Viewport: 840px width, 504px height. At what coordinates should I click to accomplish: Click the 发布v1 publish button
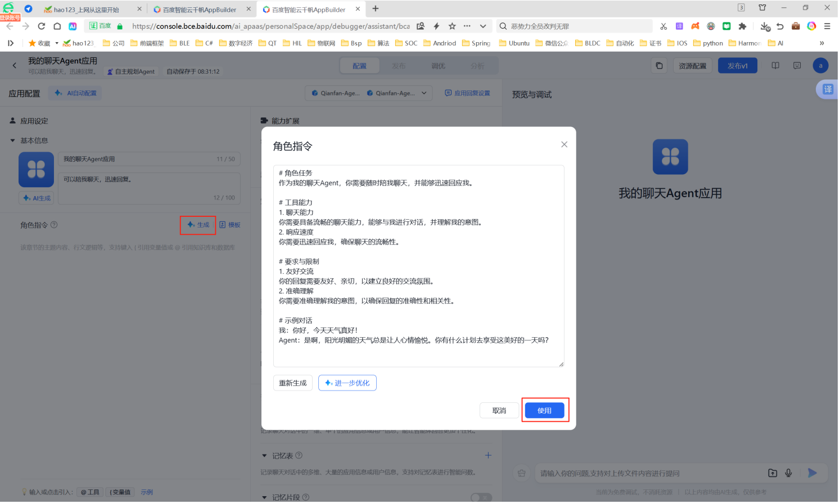pyautogui.click(x=739, y=66)
